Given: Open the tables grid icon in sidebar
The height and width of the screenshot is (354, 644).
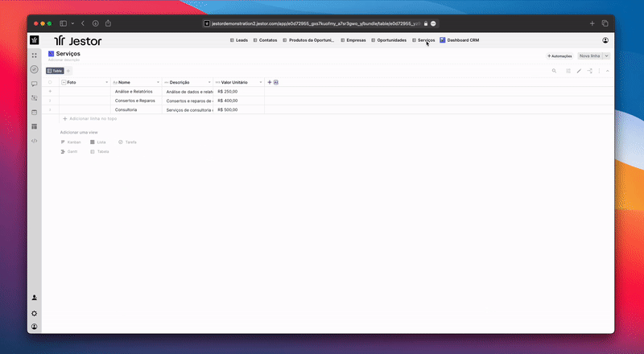Looking at the screenshot, I should [x=35, y=126].
